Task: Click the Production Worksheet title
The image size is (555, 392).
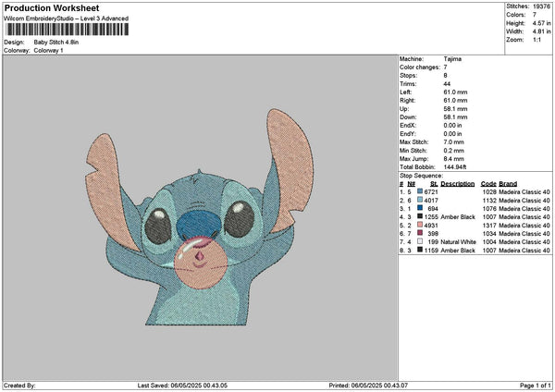Action: (x=51, y=7)
